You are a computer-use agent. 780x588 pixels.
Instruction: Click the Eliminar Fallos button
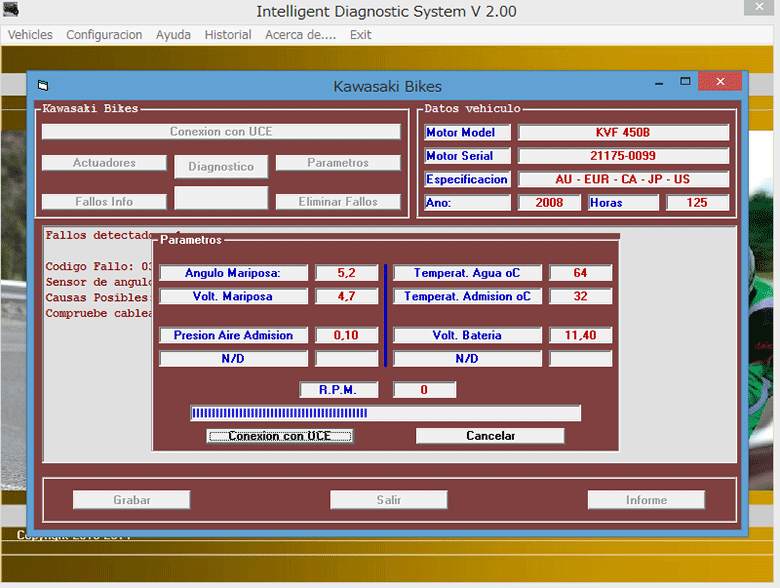click(x=338, y=201)
